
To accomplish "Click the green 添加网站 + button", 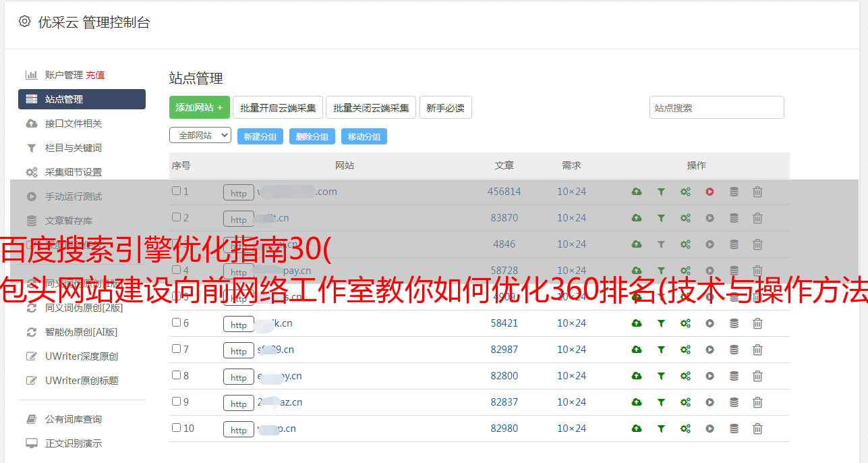I will 200,107.
